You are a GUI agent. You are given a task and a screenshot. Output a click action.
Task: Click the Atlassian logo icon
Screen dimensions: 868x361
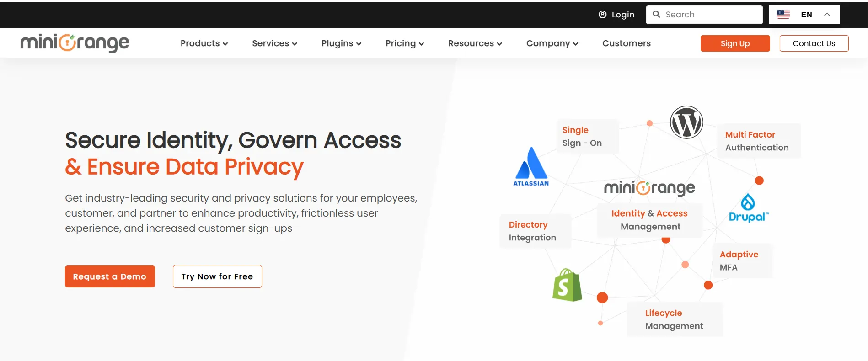[531, 166]
